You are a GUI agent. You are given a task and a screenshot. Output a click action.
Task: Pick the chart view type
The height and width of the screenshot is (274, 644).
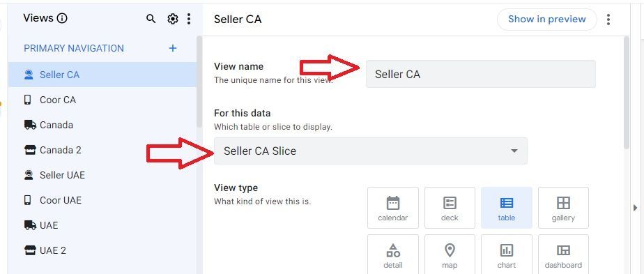click(507, 254)
